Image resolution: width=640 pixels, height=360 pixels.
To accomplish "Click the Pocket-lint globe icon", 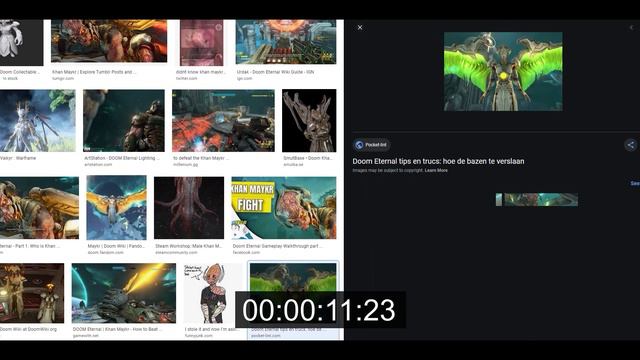I will click(359, 144).
